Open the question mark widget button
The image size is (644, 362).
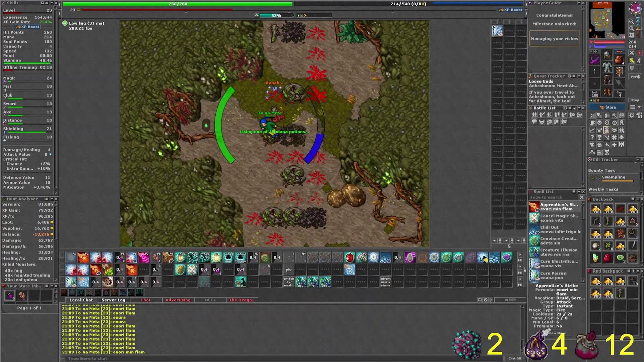point(592,137)
